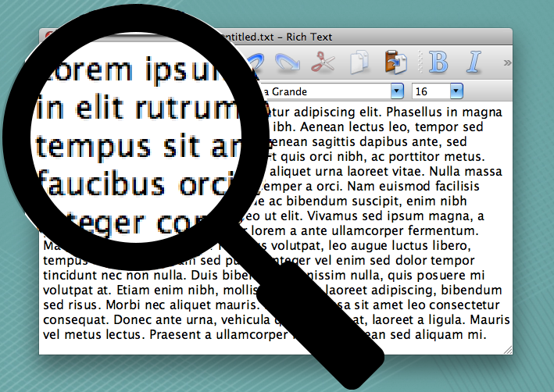Click the window resize grip corner
Screen dimensions: 554x392
(x=507, y=348)
